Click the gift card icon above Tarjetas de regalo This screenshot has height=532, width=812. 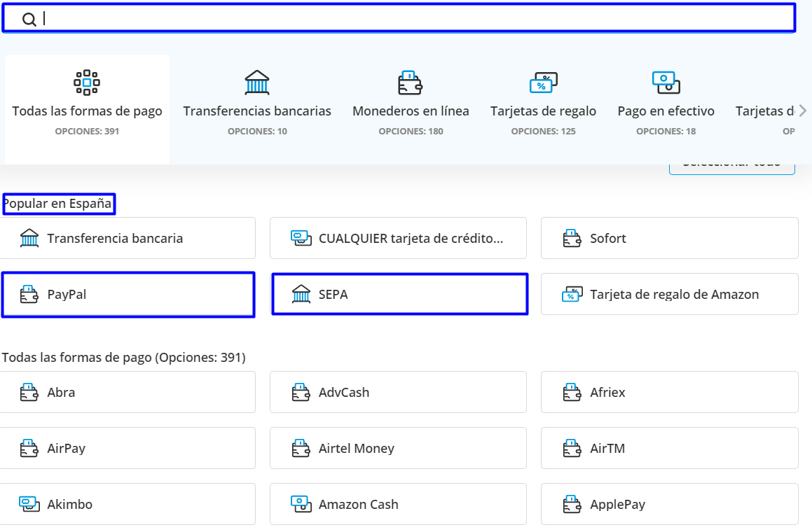click(543, 83)
